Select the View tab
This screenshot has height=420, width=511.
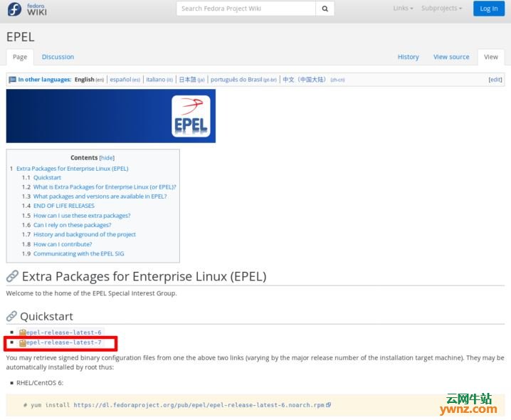[491, 57]
